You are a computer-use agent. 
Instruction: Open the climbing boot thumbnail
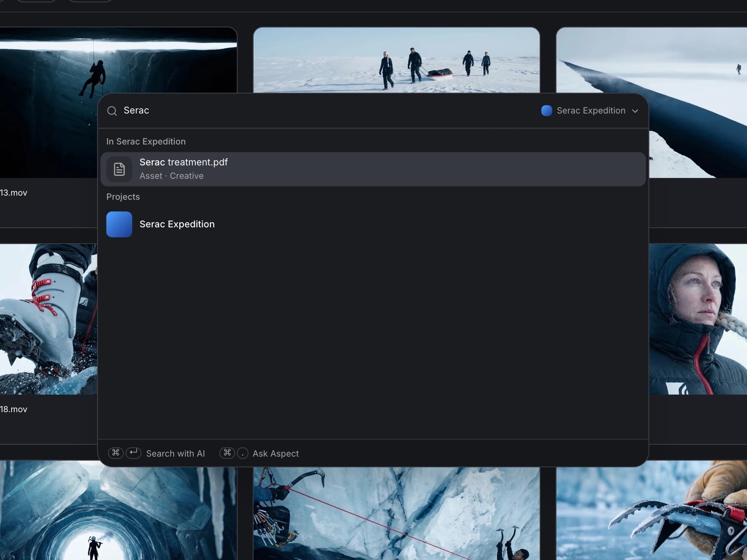tap(49, 319)
